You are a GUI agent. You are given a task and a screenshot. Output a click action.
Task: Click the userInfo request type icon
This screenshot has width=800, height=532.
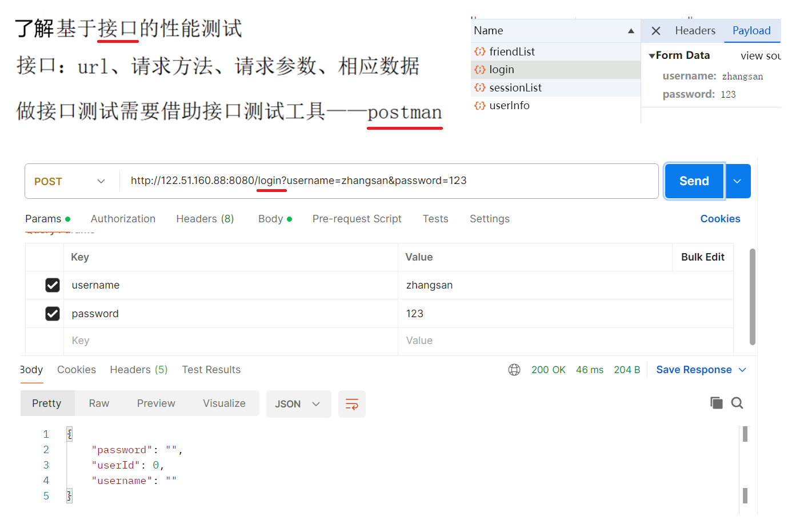[x=480, y=106]
